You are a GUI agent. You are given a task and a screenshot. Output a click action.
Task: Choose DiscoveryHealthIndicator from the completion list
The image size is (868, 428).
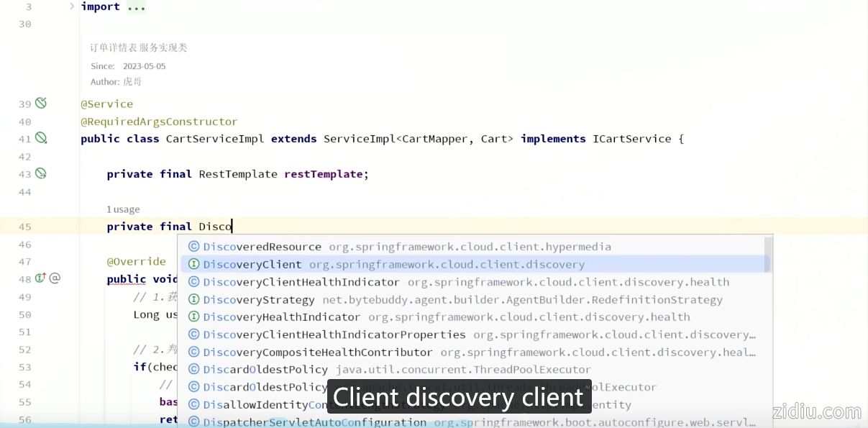pos(281,317)
